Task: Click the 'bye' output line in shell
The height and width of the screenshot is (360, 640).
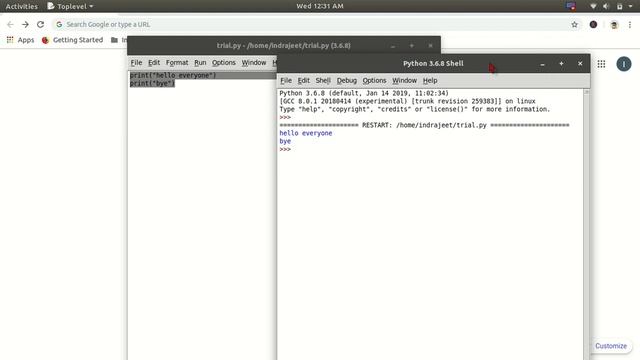Action: 285,141
